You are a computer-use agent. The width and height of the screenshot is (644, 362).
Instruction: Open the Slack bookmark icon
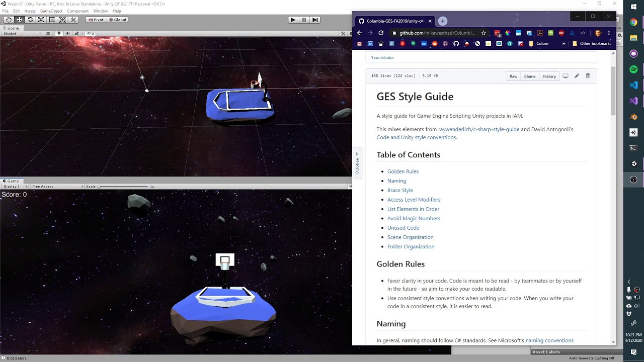445,44
